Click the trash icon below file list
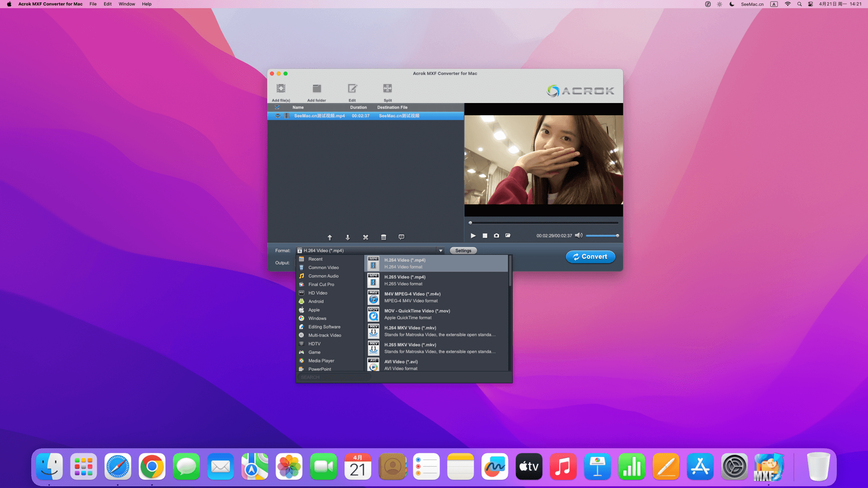This screenshot has height=488, width=868. pos(383,237)
